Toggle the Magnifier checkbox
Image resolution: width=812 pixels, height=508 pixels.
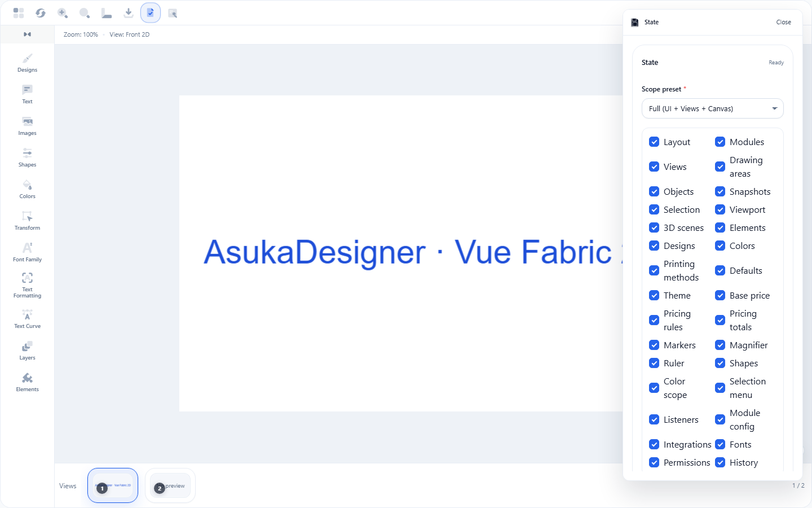720,345
